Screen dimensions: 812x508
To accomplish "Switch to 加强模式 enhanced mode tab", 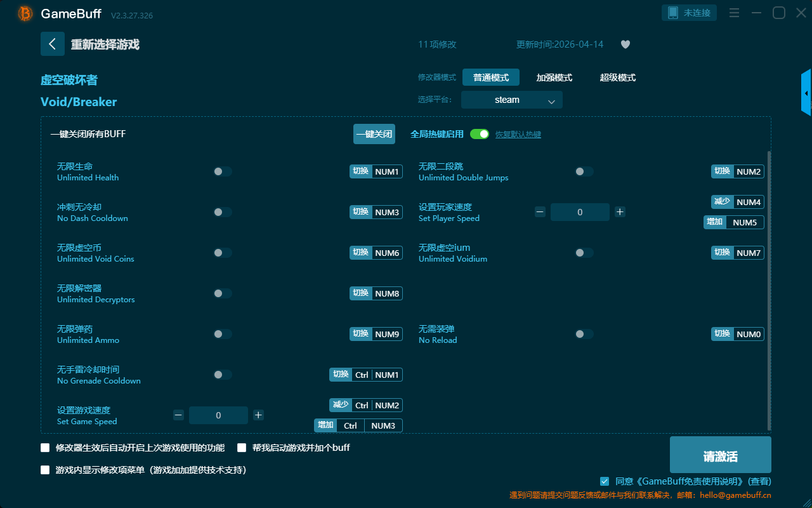I will coord(554,77).
